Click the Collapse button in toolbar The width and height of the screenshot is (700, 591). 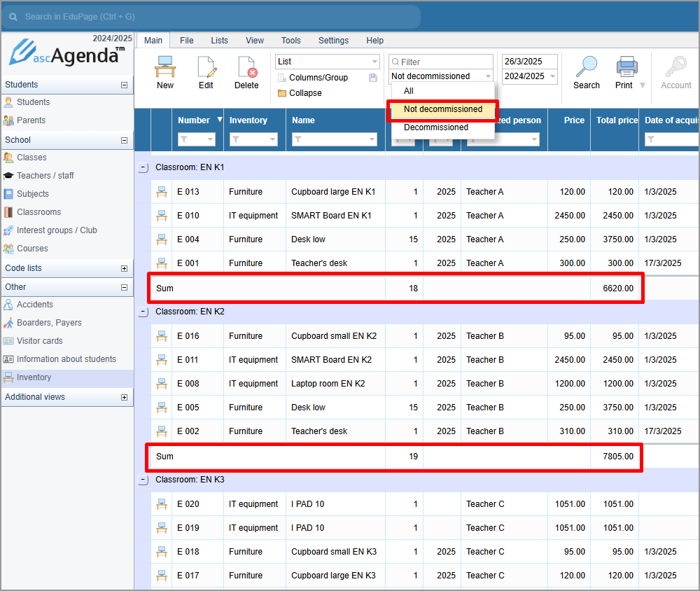(x=305, y=93)
